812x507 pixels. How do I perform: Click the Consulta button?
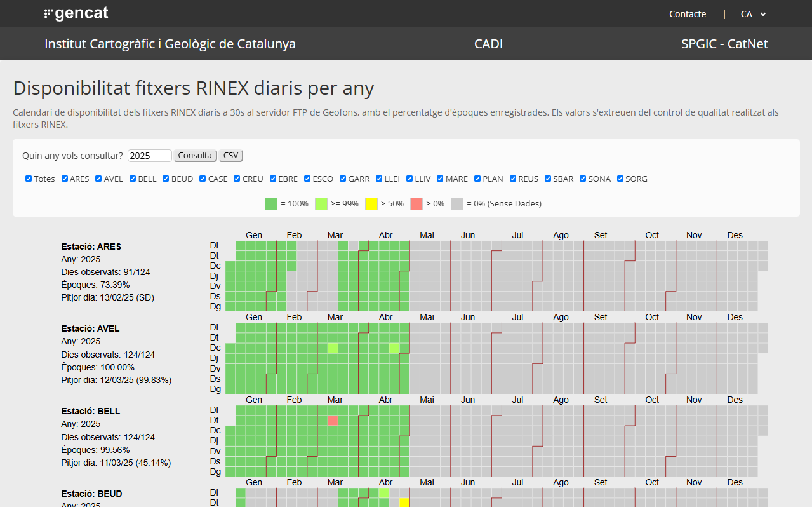click(x=195, y=156)
